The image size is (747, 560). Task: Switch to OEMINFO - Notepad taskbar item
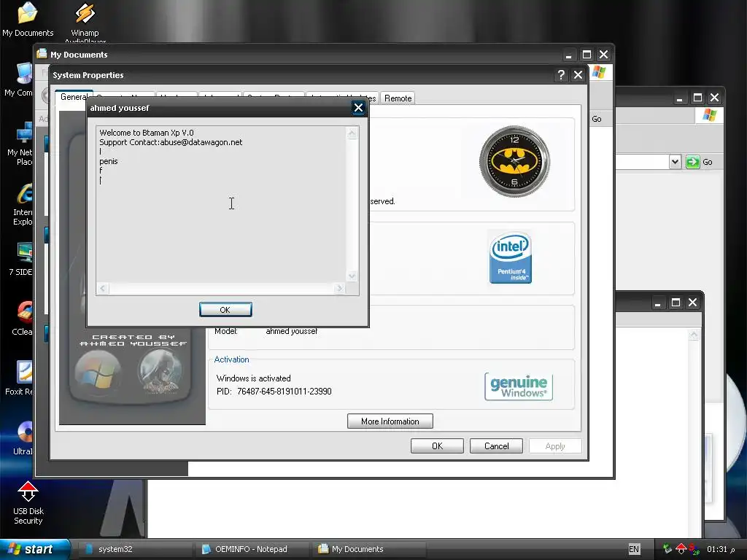[252, 549]
